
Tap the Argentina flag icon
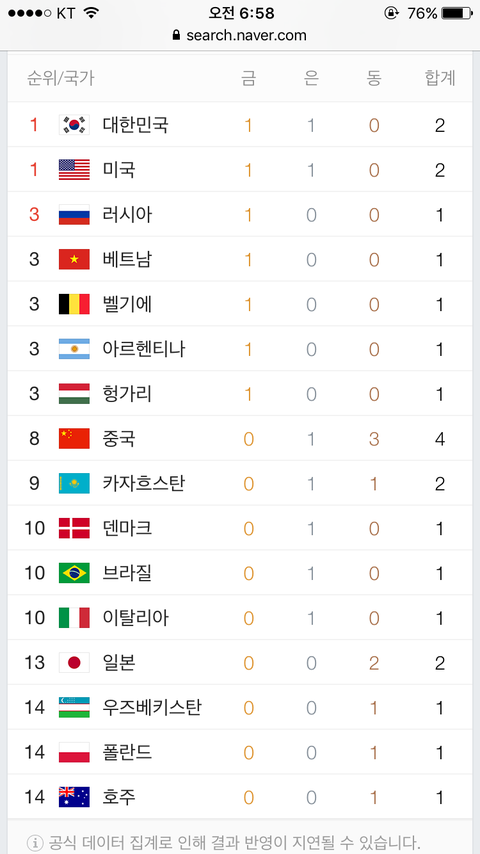[x=74, y=349]
